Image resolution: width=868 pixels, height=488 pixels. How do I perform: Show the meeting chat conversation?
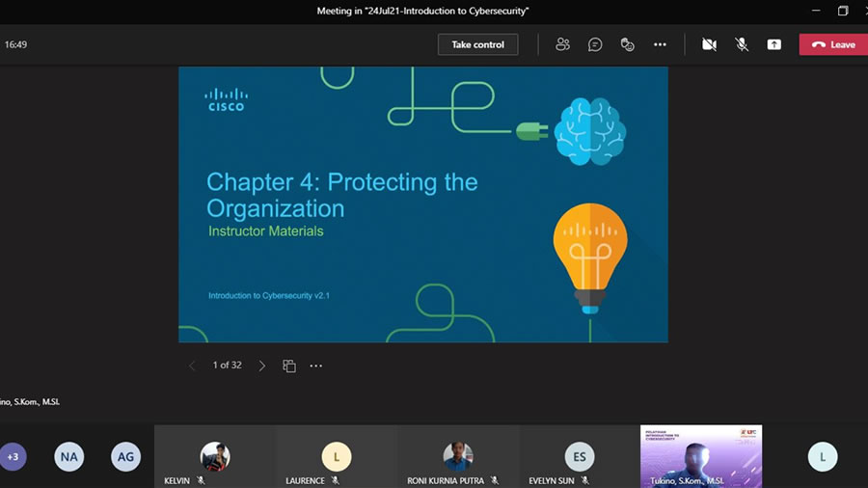(595, 44)
